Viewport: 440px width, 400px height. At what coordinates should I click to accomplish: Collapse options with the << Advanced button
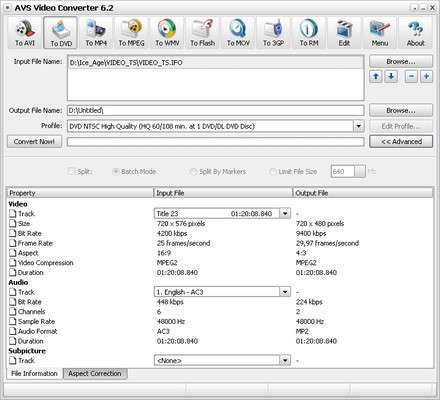tap(401, 141)
